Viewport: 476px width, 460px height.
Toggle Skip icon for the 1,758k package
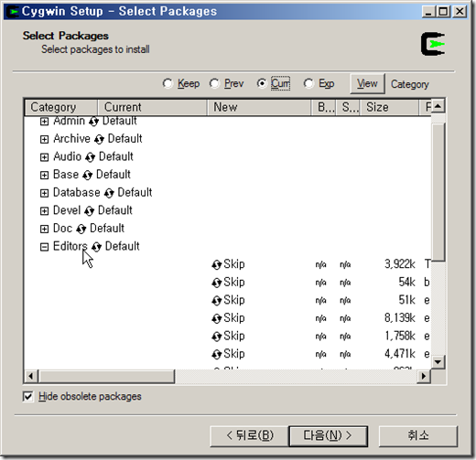pos(216,337)
